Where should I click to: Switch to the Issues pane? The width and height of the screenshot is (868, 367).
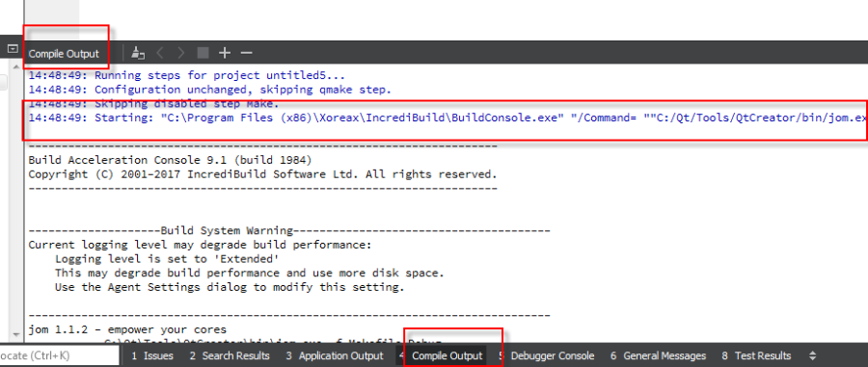[152, 356]
